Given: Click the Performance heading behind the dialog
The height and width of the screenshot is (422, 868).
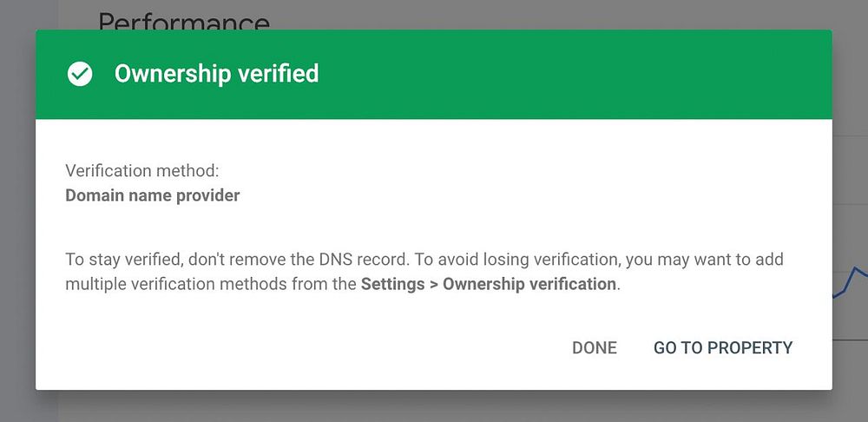Looking at the screenshot, I should click(x=184, y=19).
